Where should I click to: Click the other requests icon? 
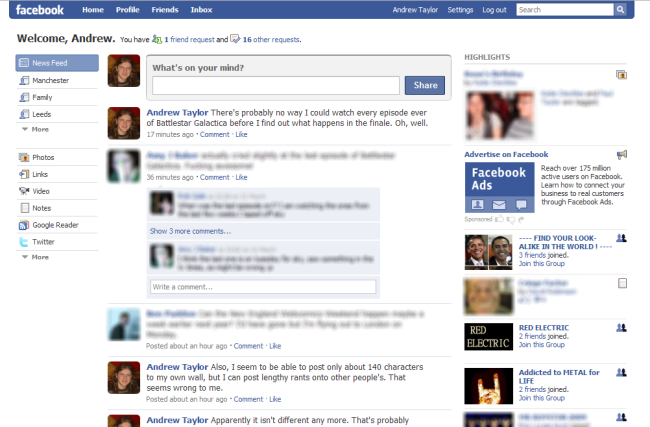click(x=235, y=39)
